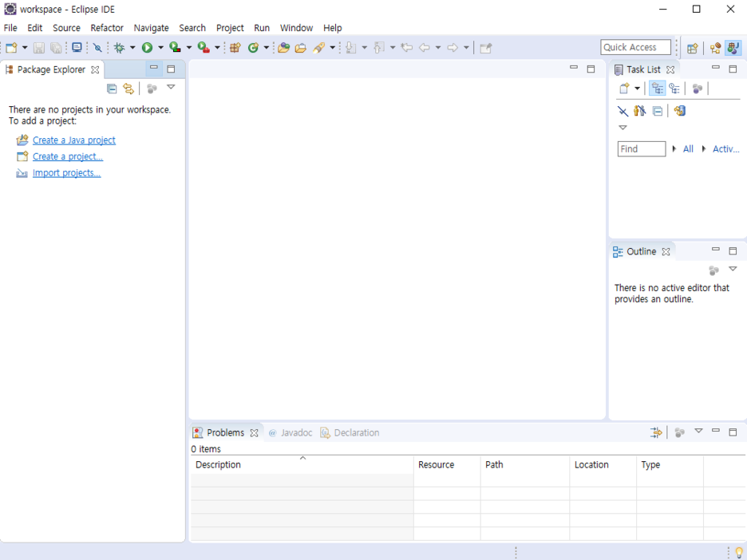Viewport: 747px width, 560px height.
Task: Click the New wizard icon in the toolbar
Action: [11, 48]
